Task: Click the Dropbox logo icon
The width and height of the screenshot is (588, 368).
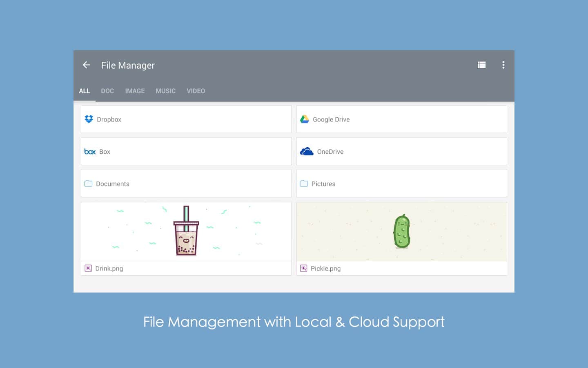Action: coord(89,119)
